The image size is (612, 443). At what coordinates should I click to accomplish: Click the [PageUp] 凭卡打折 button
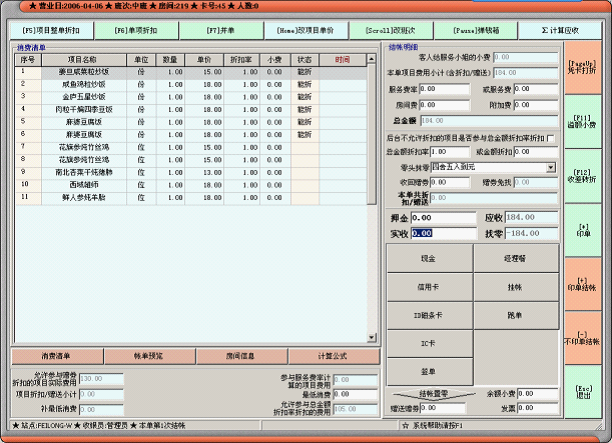click(x=582, y=68)
